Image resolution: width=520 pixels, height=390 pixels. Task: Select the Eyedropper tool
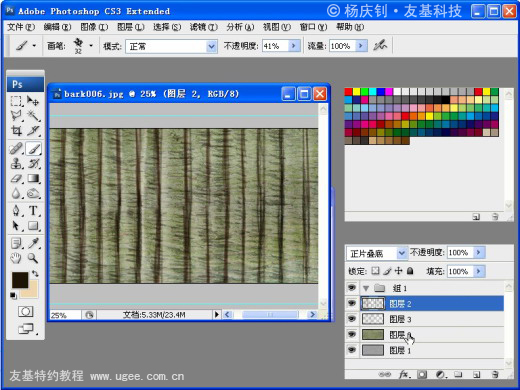(33, 243)
